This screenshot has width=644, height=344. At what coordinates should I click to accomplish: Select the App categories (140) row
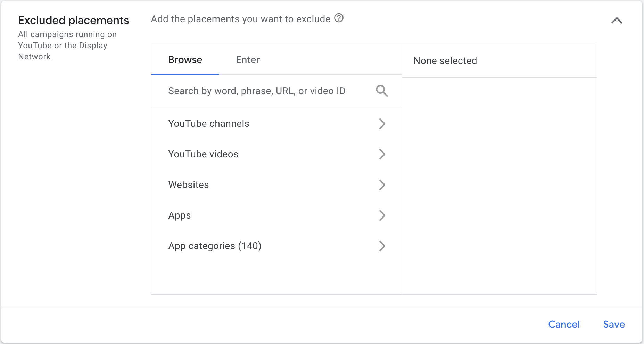[215, 246]
